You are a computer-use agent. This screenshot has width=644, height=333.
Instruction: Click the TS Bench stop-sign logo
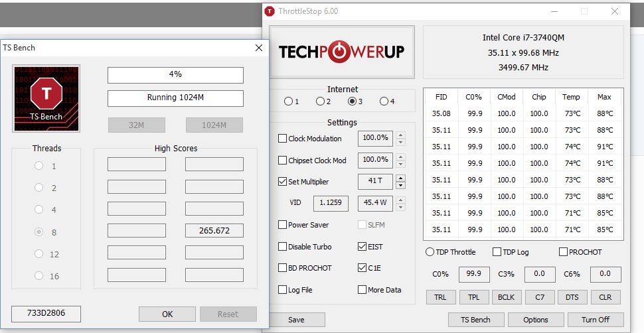(46, 99)
